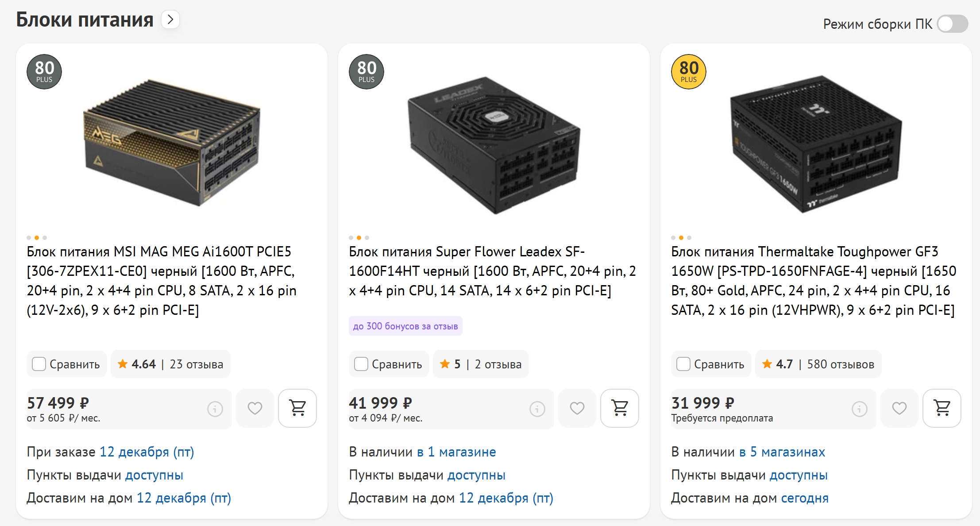Click 'в 5 магазинах' availability link
Image resolution: width=980 pixels, height=526 pixels.
(x=782, y=452)
